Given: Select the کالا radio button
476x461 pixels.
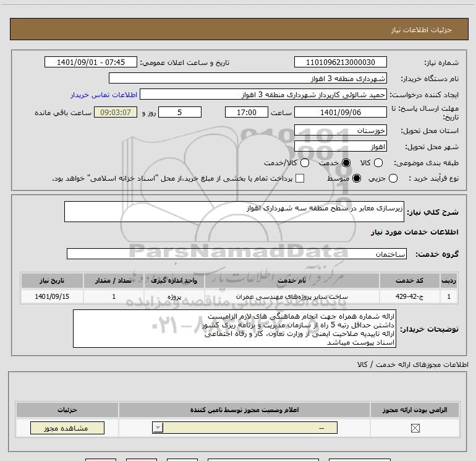Looking at the screenshot, I should coord(378,163).
